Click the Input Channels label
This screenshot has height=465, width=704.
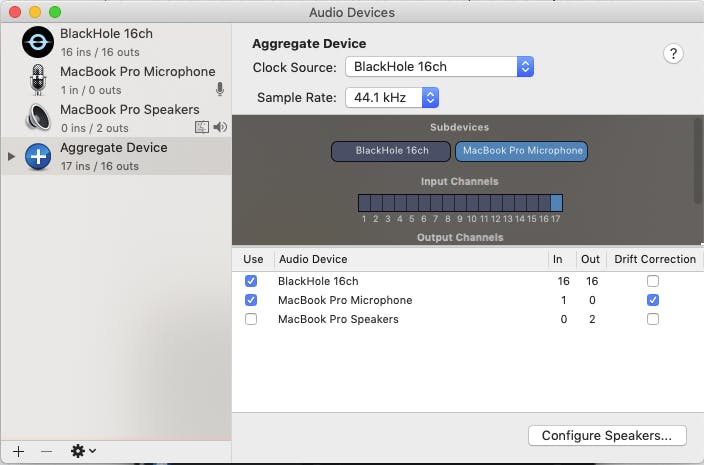[459, 181]
